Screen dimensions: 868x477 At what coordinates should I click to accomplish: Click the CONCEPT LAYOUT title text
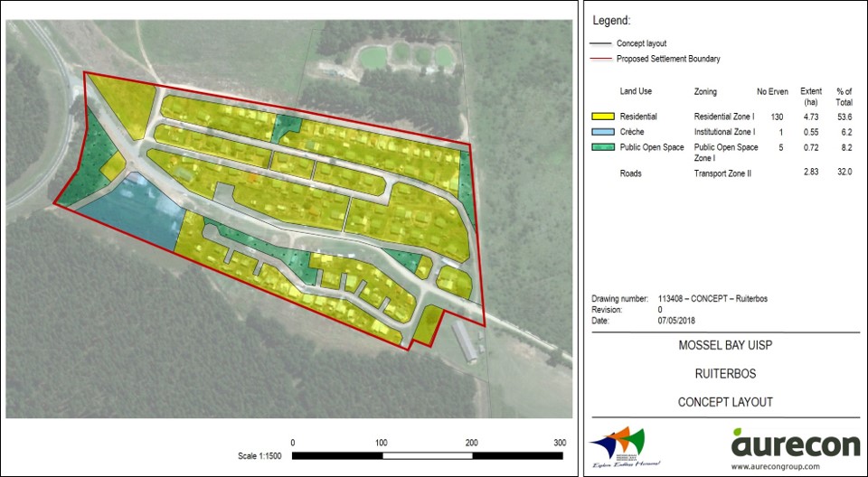(725, 402)
